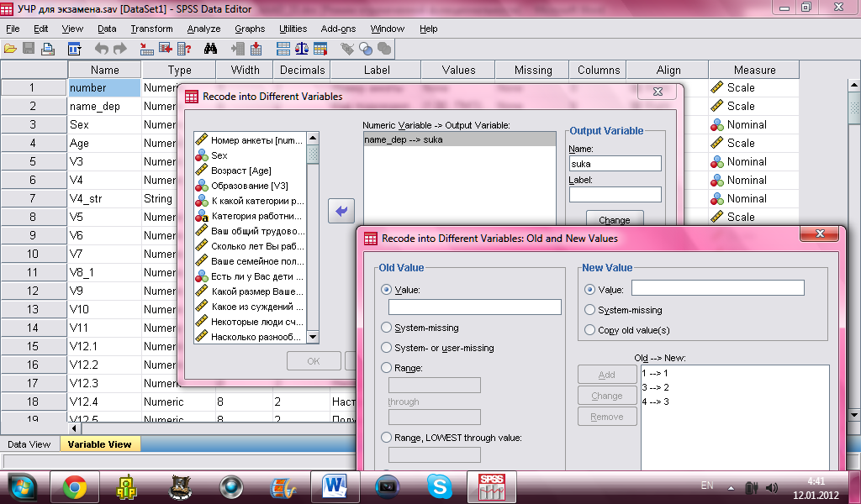This screenshot has height=504, width=861.
Task: Click the Find binoculars icon
Action: pos(210,49)
